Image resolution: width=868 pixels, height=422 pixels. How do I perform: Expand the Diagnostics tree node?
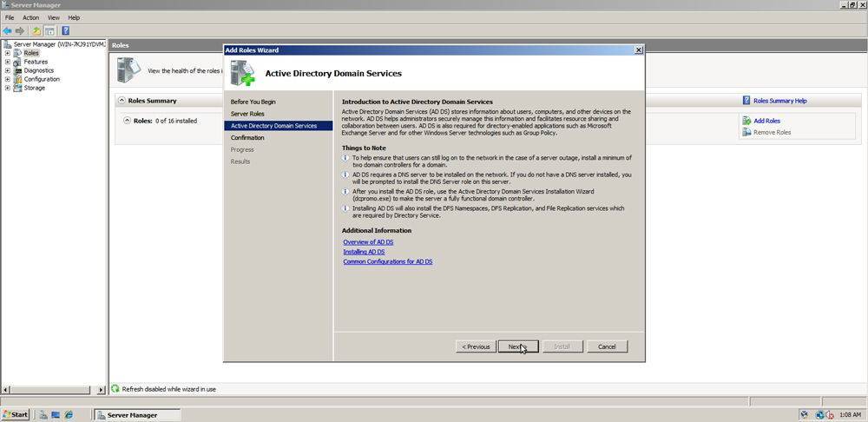point(8,70)
